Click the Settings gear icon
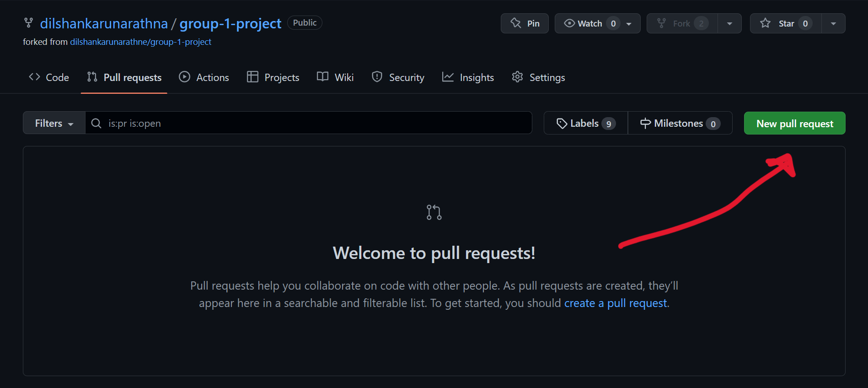The height and width of the screenshot is (388, 868). (517, 77)
